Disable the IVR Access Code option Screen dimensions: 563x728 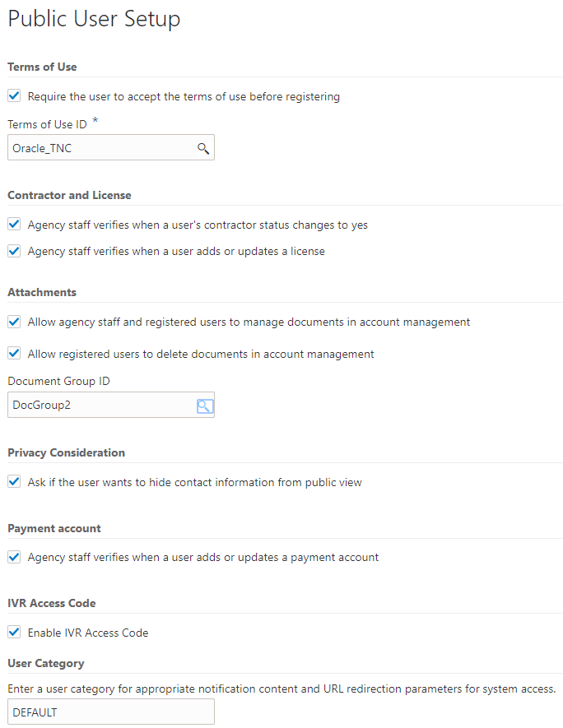(14, 632)
